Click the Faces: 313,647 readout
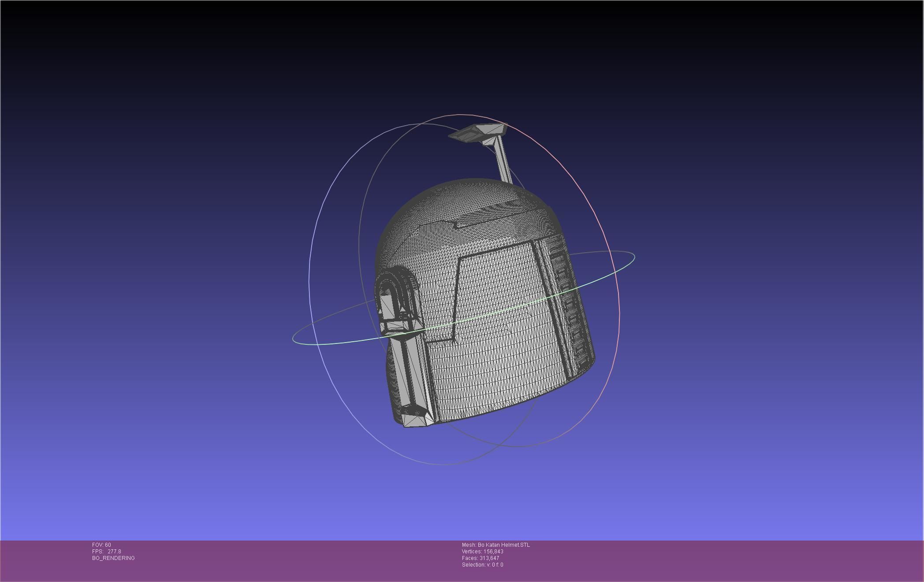Image resolution: width=924 pixels, height=582 pixels. (x=481, y=558)
